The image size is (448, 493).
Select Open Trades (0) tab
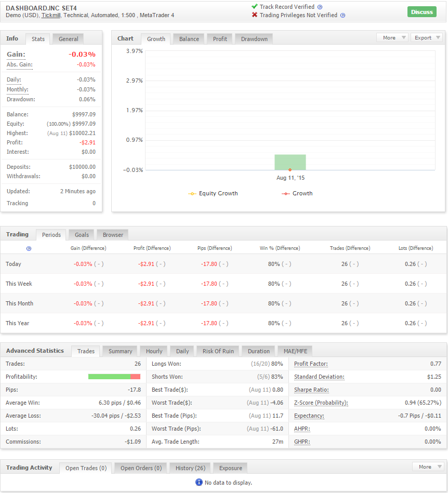pyautogui.click(x=86, y=468)
